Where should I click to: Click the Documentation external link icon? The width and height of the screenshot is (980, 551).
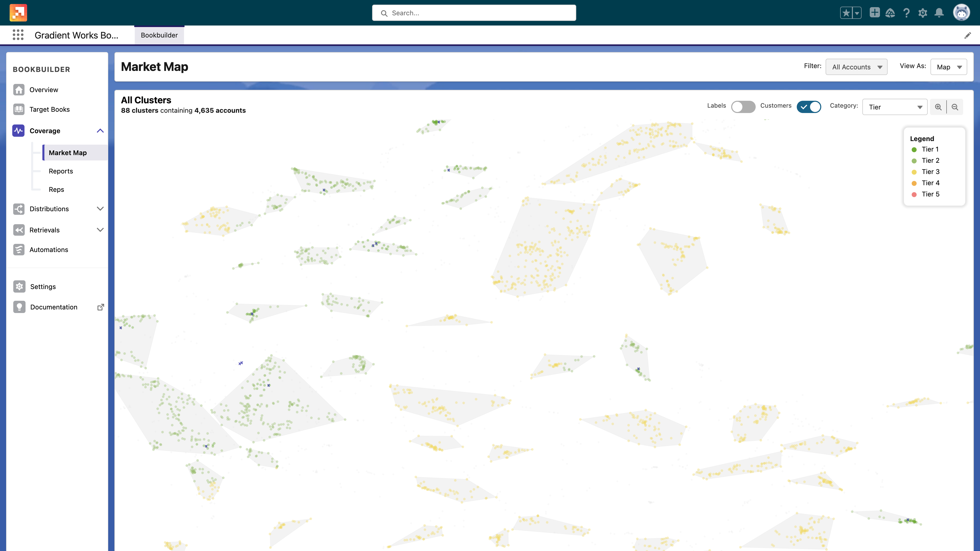click(101, 307)
